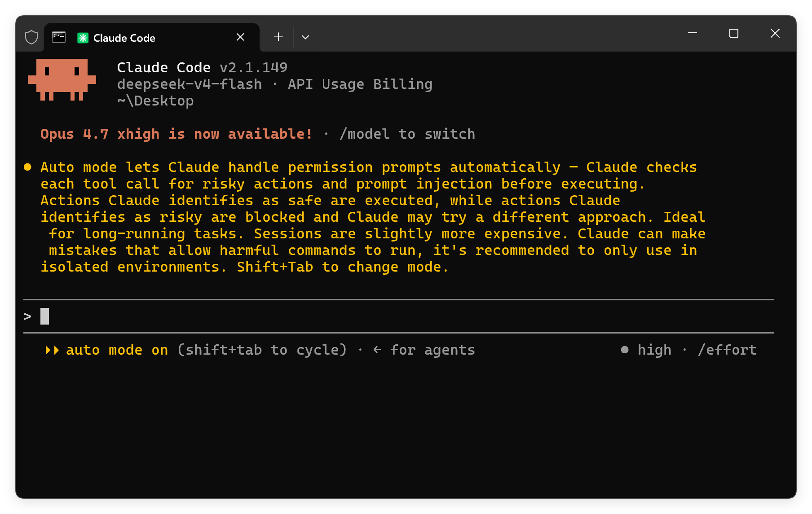Click the for agents status text
This screenshot has width=812, height=514.
(433, 350)
